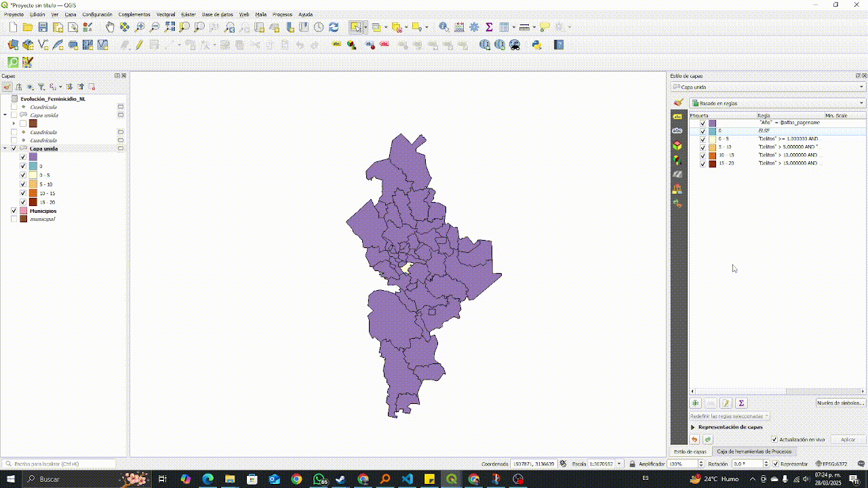Open the Python console from the toolbar

click(536, 45)
